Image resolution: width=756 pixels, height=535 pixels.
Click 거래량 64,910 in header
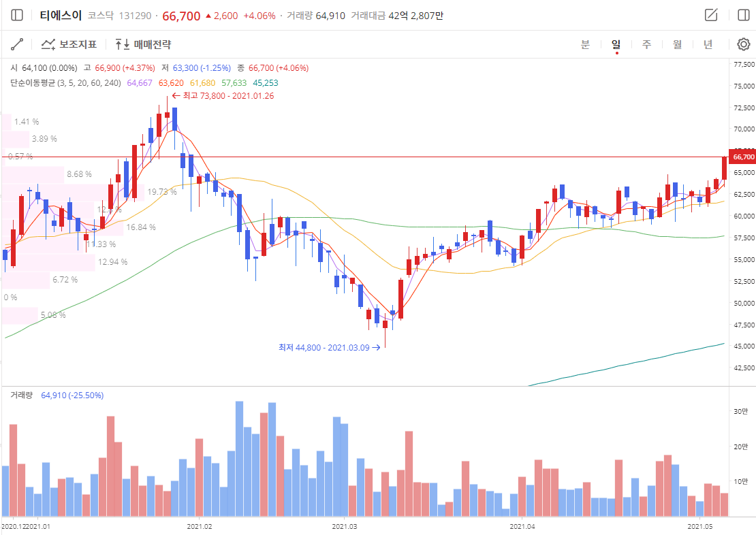(x=316, y=16)
